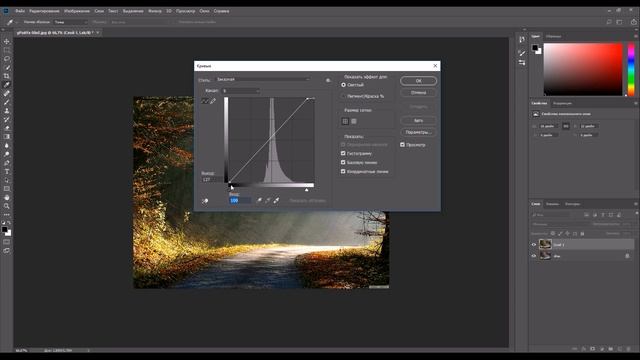Select the Zoom tool
The image size is (640, 360).
click(x=7, y=206)
